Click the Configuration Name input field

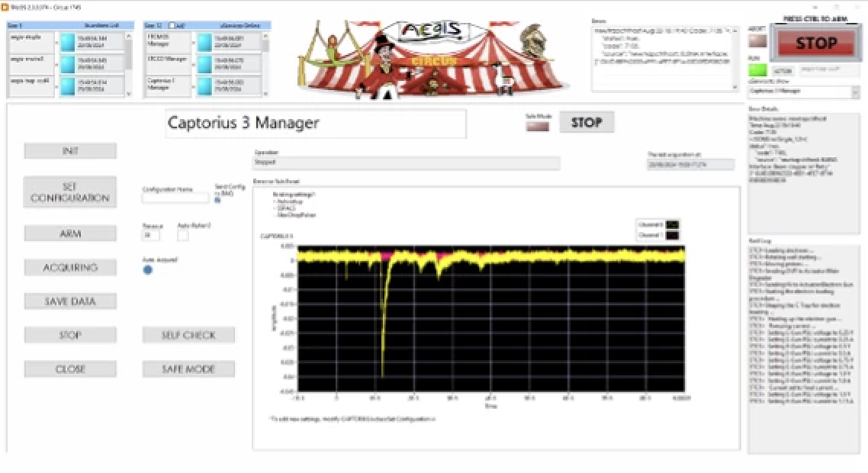pyautogui.click(x=175, y=198)
